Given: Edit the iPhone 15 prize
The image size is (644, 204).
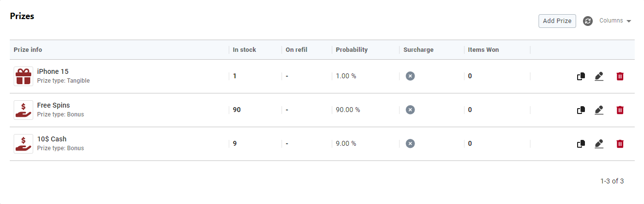Looking at the screenshot, I should click(599, 76).
